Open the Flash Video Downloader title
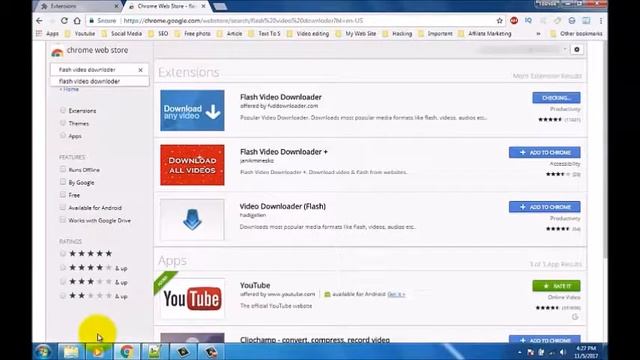Screen dimensions: 640x360 (x=281, y=97)
